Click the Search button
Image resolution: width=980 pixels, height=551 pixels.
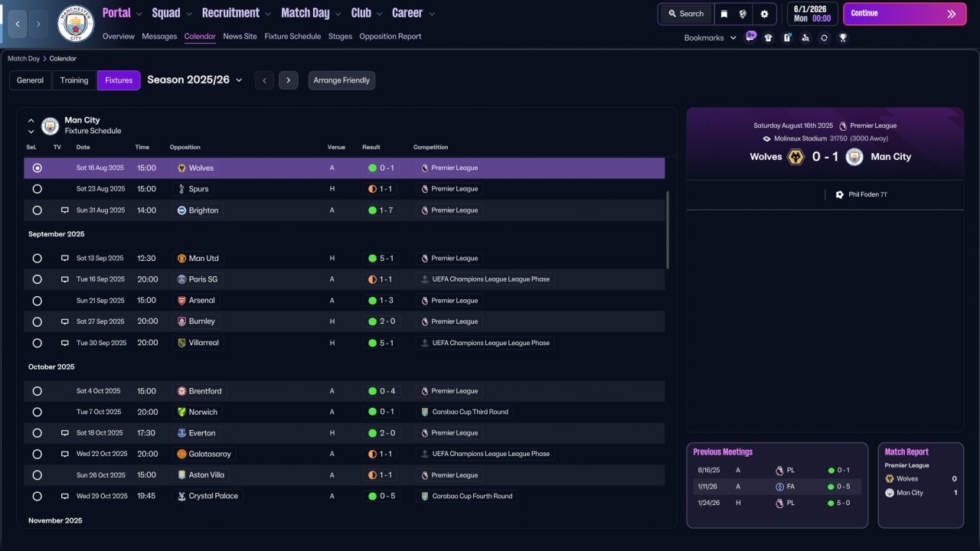(x=686, y=14)
